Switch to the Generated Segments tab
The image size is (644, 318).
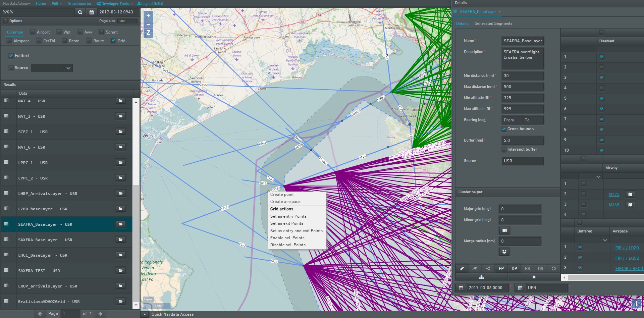click(x=493, y=23)
